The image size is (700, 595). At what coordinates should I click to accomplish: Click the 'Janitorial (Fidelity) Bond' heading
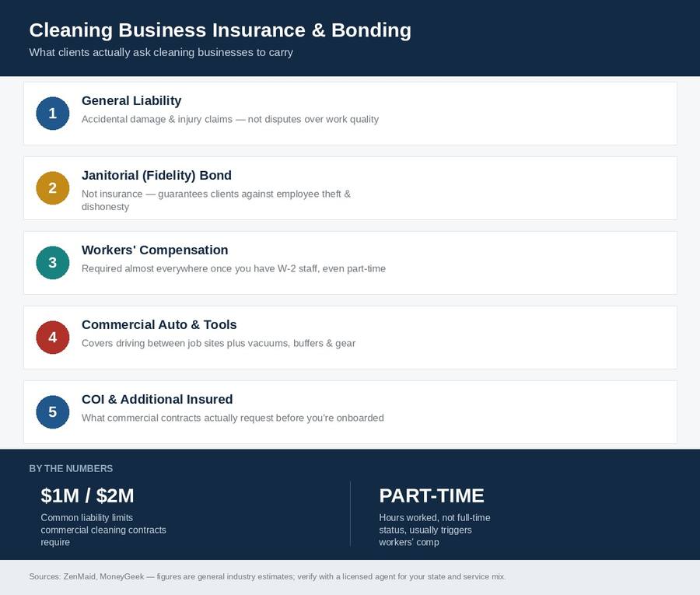(x=156, y=176)
